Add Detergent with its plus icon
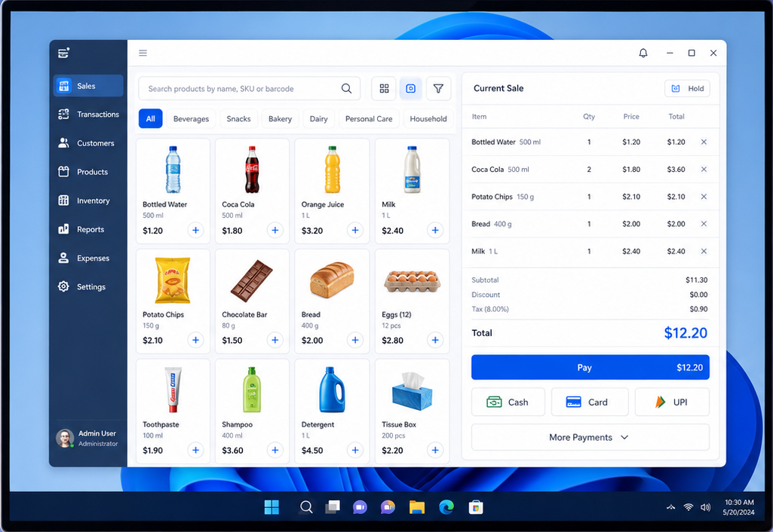This screenshot has width=773, height=532. coord(355,450)
